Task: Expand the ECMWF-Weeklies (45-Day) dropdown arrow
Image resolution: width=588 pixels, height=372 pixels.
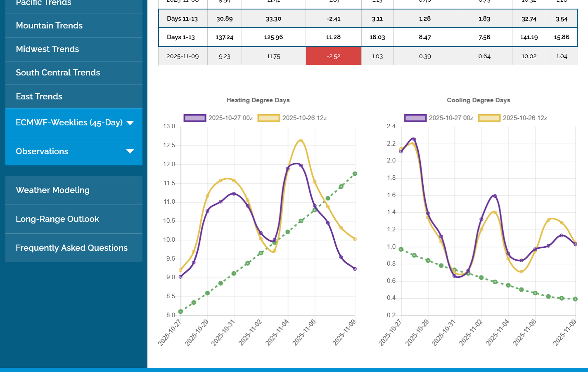Action: 130,123
